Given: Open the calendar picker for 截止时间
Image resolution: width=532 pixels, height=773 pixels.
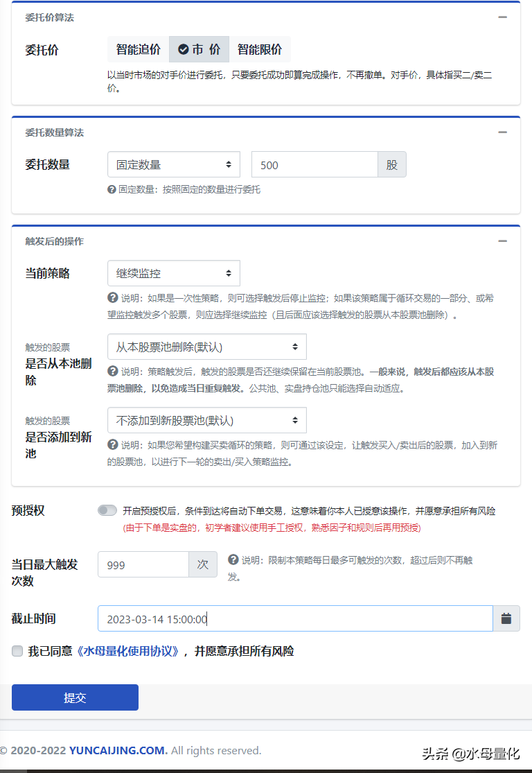Looking at the screenshot, I should [506, 618].
